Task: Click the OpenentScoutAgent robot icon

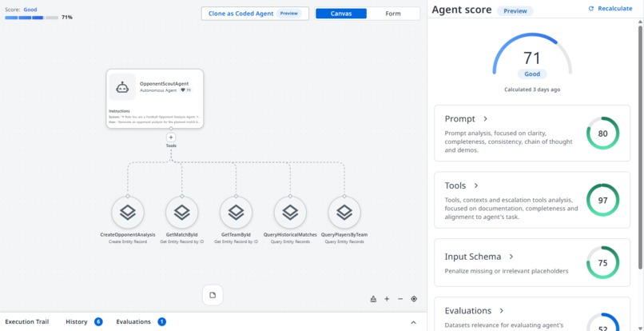Action: pos(122,87)
